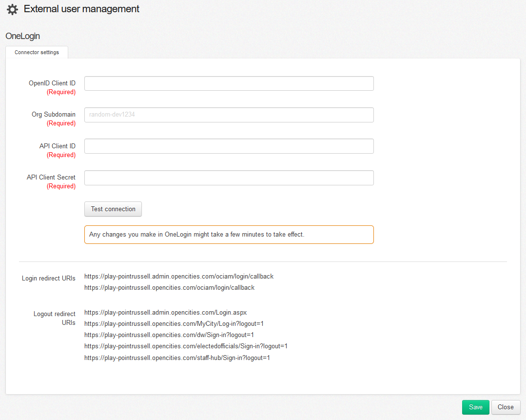Image resolution: width=526 pixels, height=420 pixels.
Task: Click the OpenID Client ID label
Action: click(52, 83)
